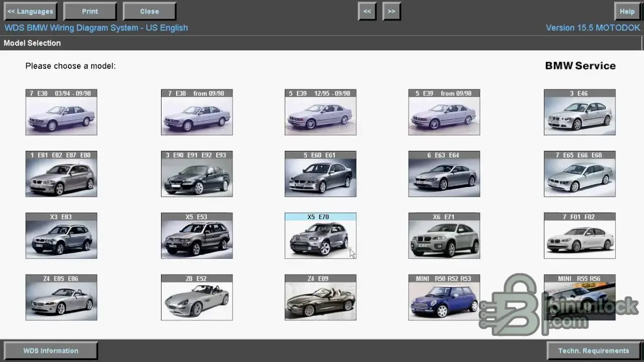The image size is (644, 362).
Task: Open the X5 E53 model
Action: pyautogui.click(x=197, y=236)
